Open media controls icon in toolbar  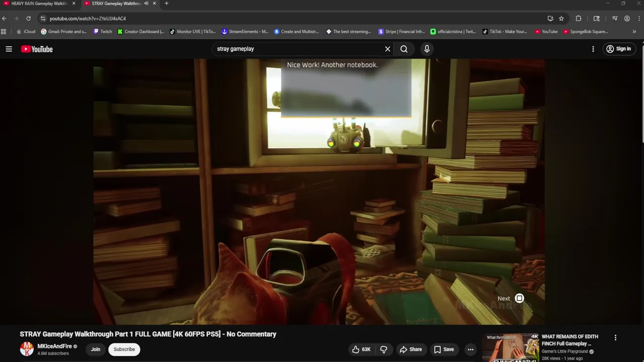pos(615,19)
